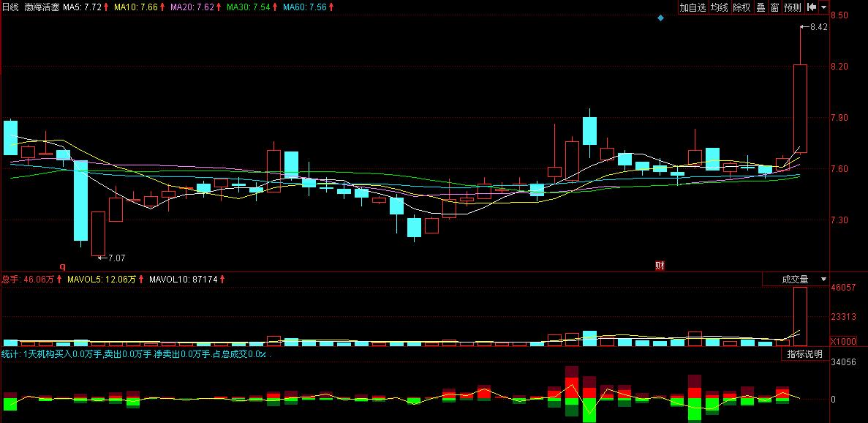This screenshot has width=868, height=423.
Task: Click the 7.90 price axis label
Action: (x=839, y=117)
